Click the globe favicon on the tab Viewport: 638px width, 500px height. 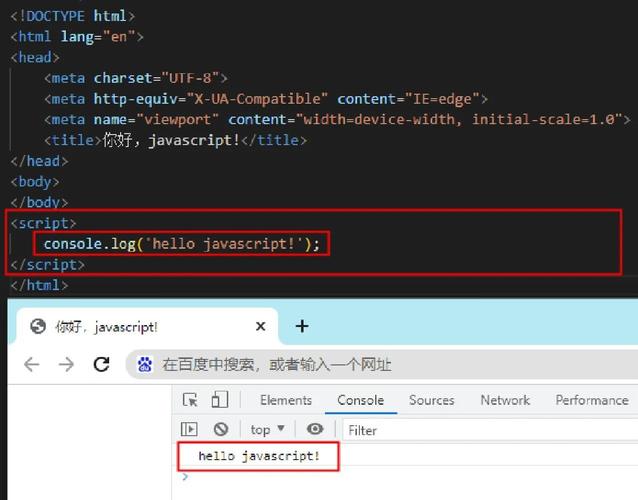pyautogui.click(x=38, y=326)
